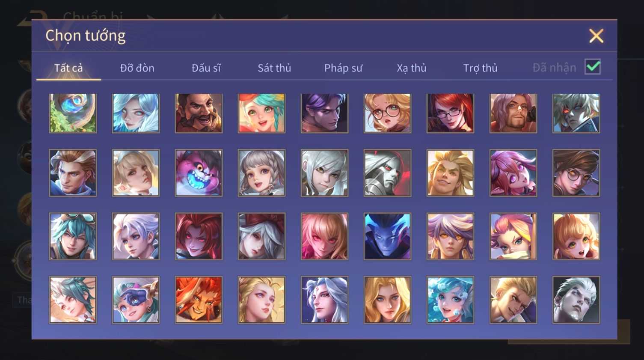Screen dimensions: 644x360
Task: Select the orange-maned lion beast hero
Action: pos(199,300)
